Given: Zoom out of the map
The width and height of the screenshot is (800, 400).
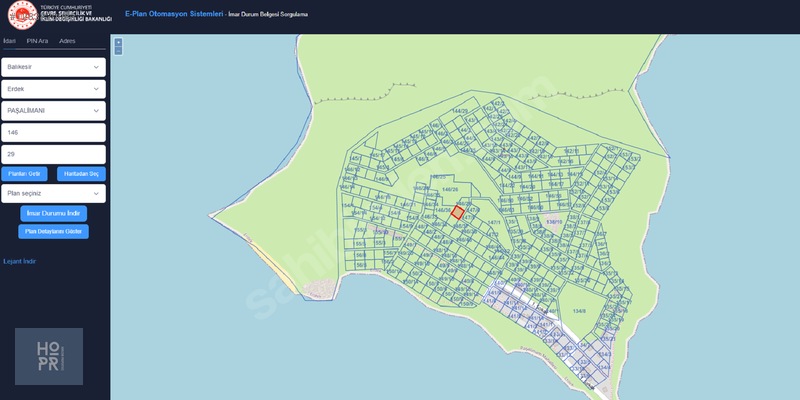Looking at the screenshot, I should point(118,51).
